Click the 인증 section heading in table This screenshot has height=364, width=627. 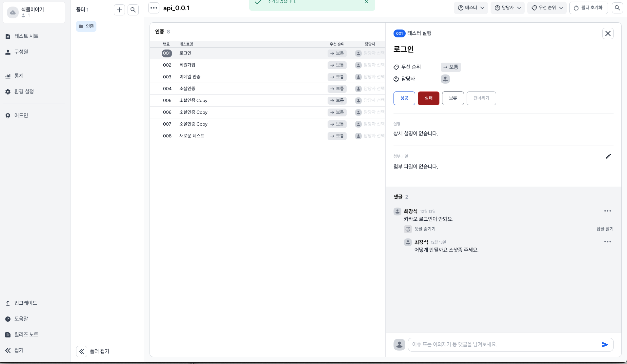pyautogui.click(x=159, y=32)
